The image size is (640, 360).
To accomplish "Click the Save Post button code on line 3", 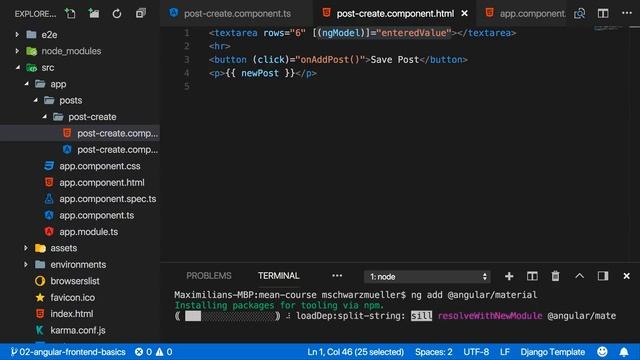I will click(338, 60).
